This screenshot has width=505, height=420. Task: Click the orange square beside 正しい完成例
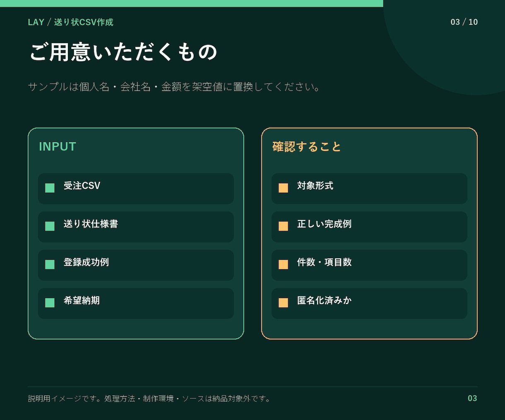pyautogui.click(x=283, y=226)
